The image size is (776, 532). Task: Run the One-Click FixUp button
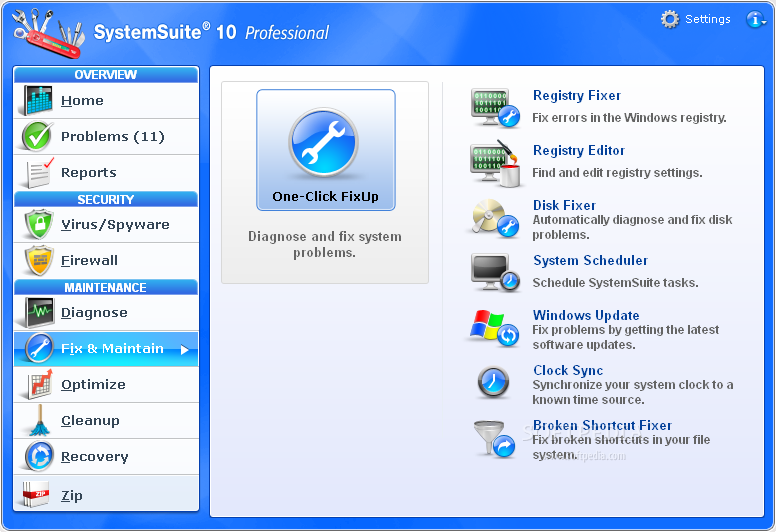click(x=326, y=150)
